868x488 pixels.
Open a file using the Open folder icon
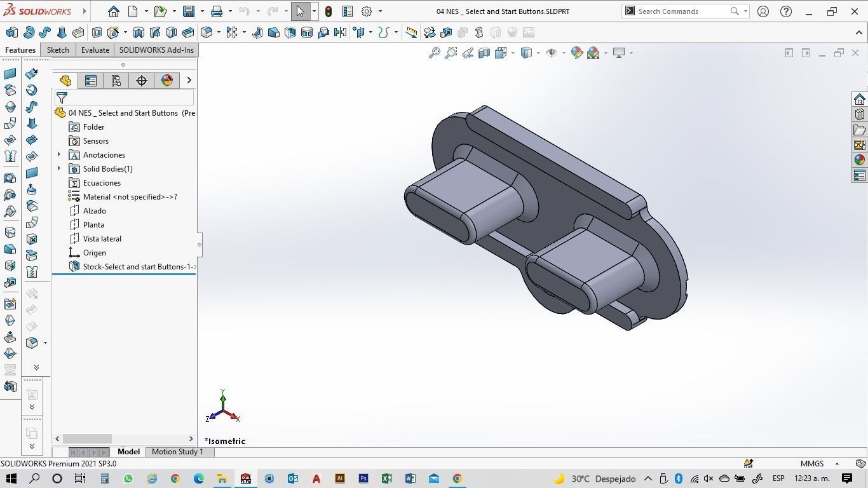[160, 11]
